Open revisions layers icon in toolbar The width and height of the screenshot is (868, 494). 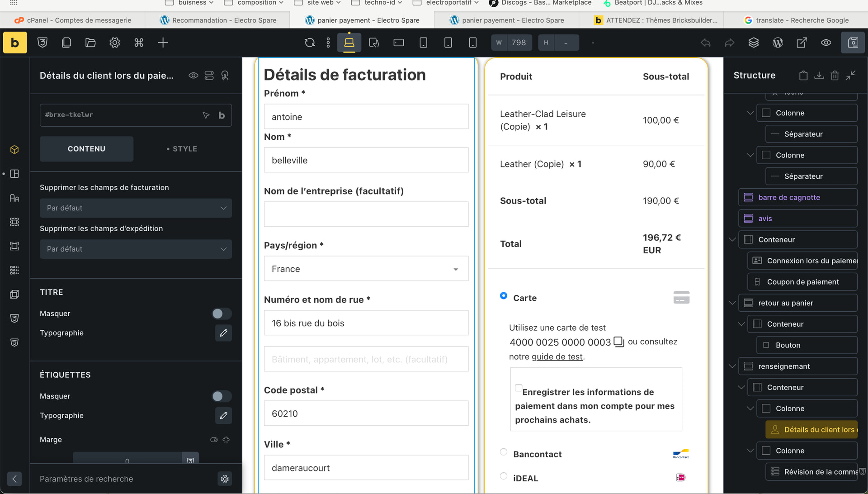point(753,43)
